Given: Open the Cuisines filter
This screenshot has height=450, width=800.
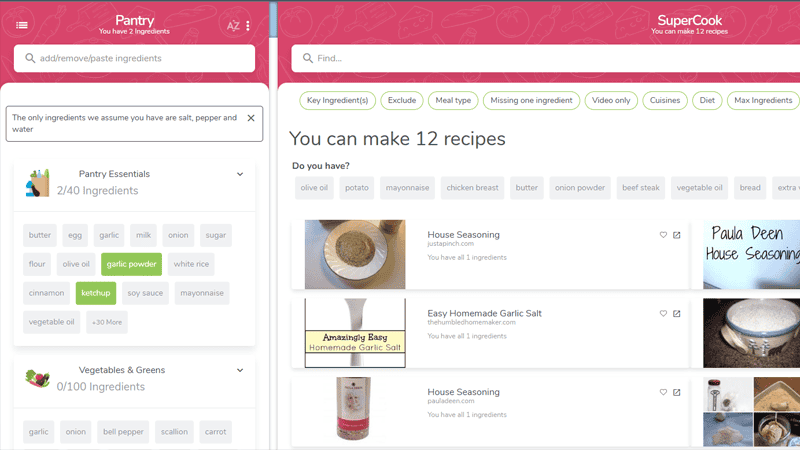Looking at the screenshot, I should click(665, 101).
